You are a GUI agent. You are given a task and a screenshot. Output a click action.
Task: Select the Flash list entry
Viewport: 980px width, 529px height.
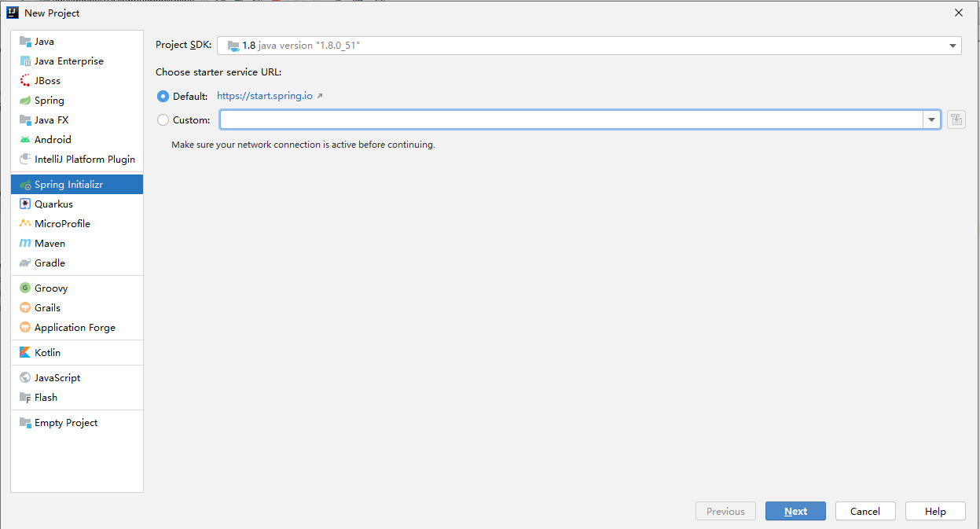pyautogui.click(x=77, y=398)
